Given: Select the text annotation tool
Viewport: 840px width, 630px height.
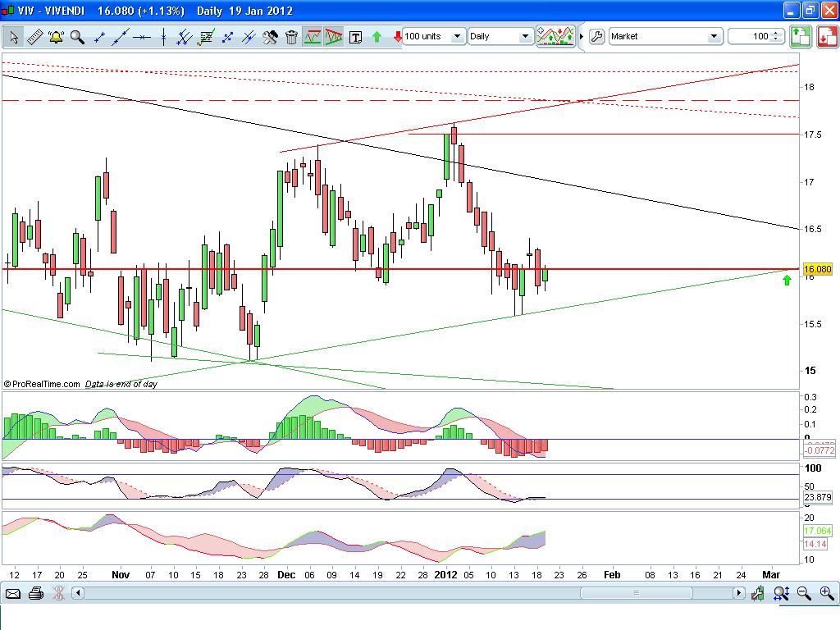Looking at the screenshot, I should (x=355, y=37).
